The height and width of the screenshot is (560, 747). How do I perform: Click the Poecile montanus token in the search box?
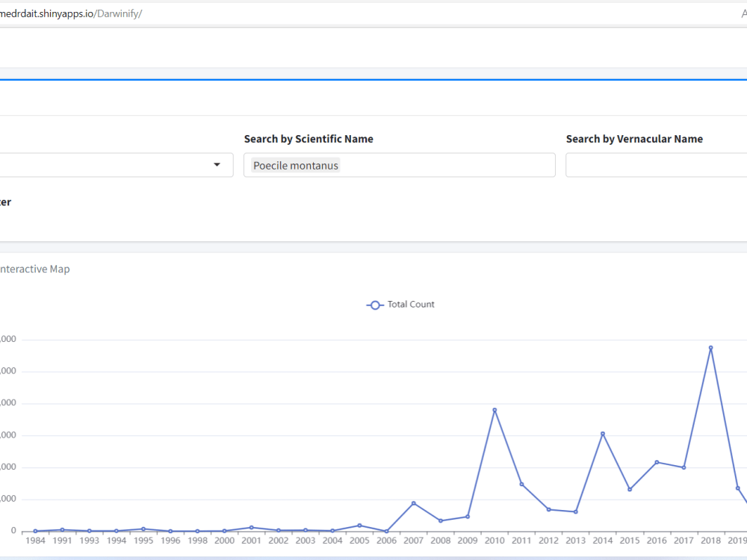(295, 165)
